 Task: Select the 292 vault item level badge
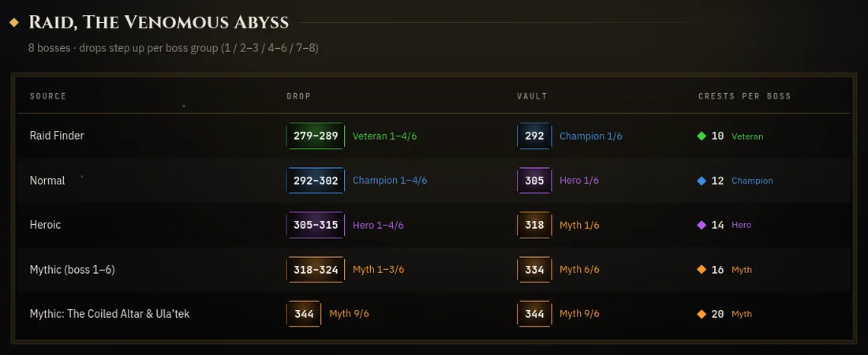[x=534, y=136]
